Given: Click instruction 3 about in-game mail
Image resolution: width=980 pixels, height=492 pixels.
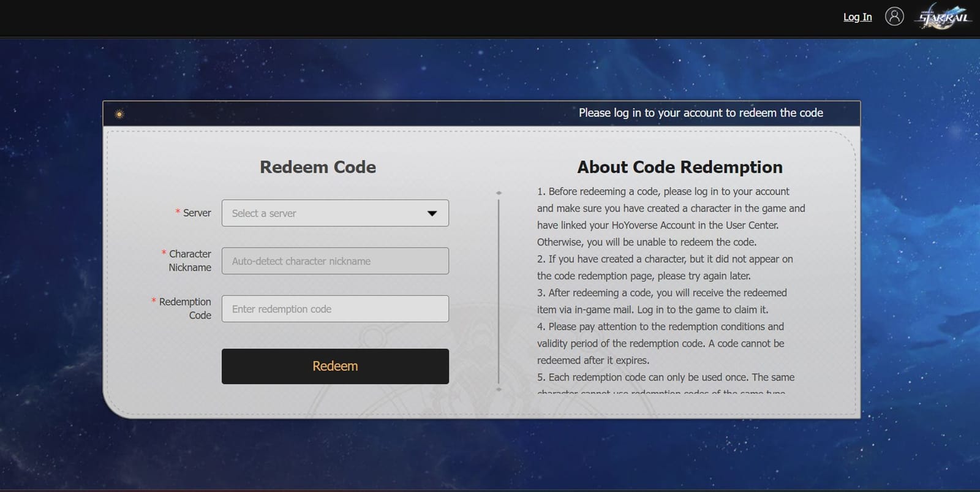Looking at the screenshot, I should click(661, 301).
